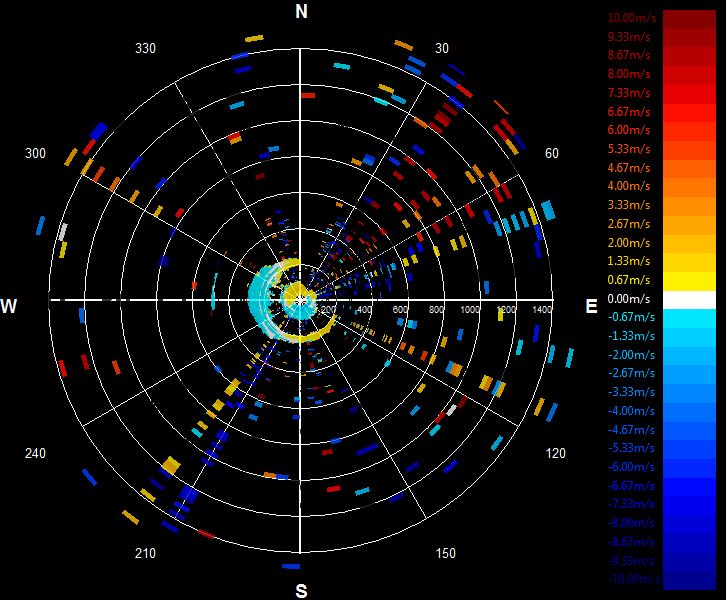Click the 1200 range ring label
This screenshot has width=726, height=600.
[x=506, y=309]
